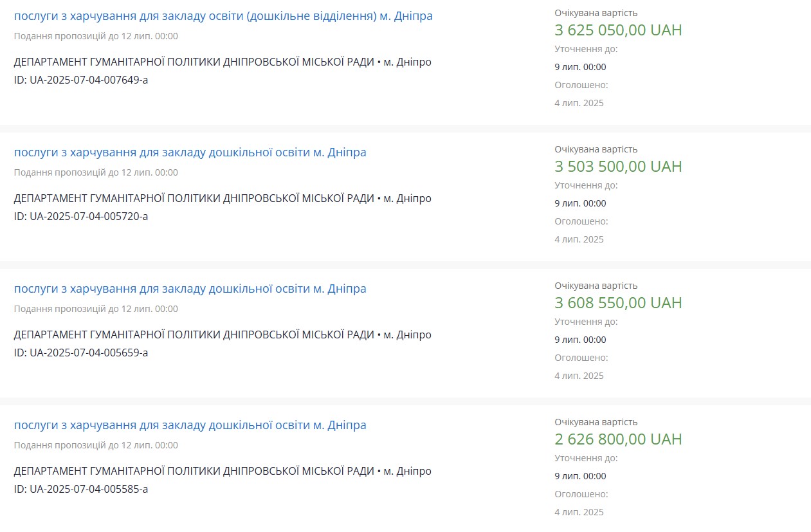Open tender title above ID UA-2025-07-04-005720-a

[190, 152]
